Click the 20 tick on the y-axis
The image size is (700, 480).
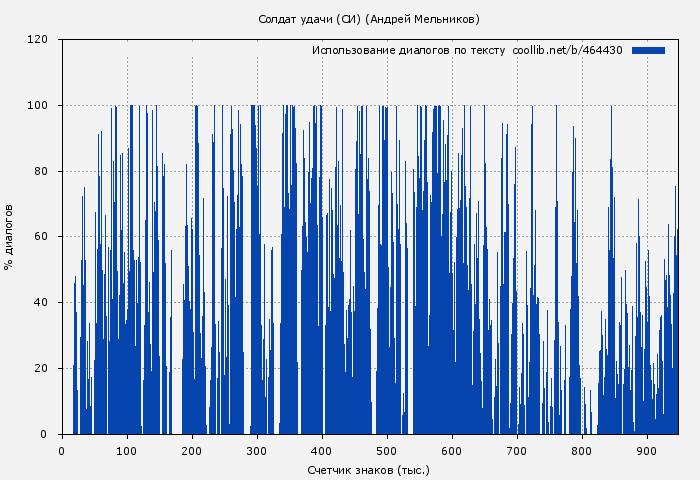pyautogui.click(x=41, y=369)
